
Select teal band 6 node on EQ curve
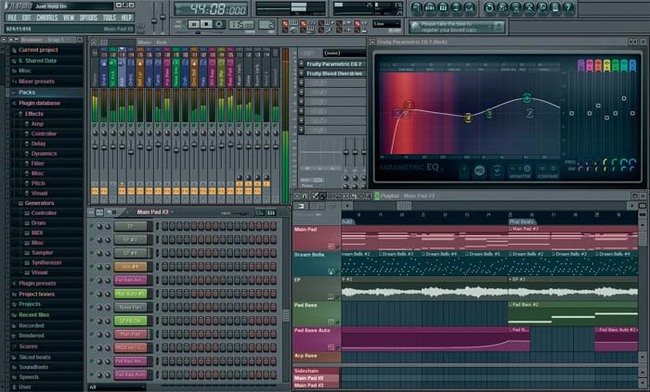527,98
